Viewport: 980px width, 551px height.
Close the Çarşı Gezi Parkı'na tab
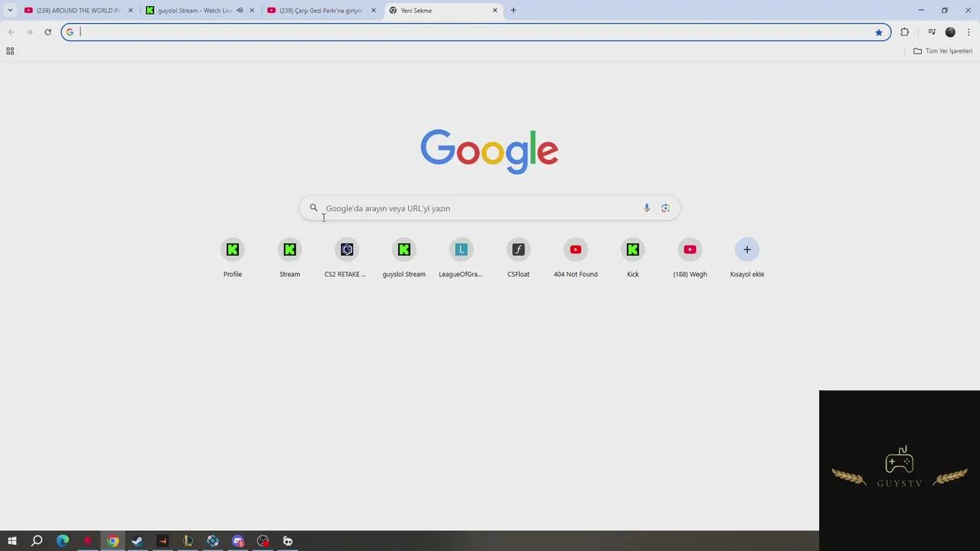pyautogui.click(x=374, y=11)
